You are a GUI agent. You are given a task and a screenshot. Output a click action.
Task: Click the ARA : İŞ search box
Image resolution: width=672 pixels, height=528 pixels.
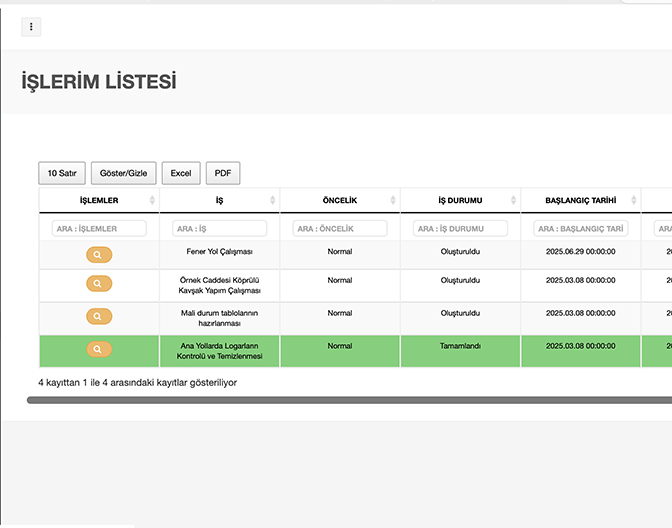(219, 229)
